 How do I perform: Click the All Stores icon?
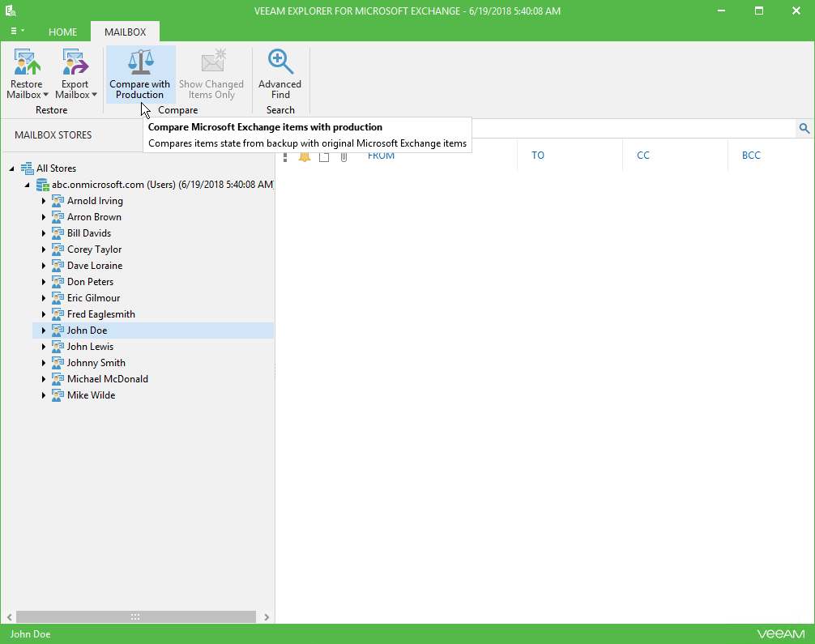click(x=27, y=168)
